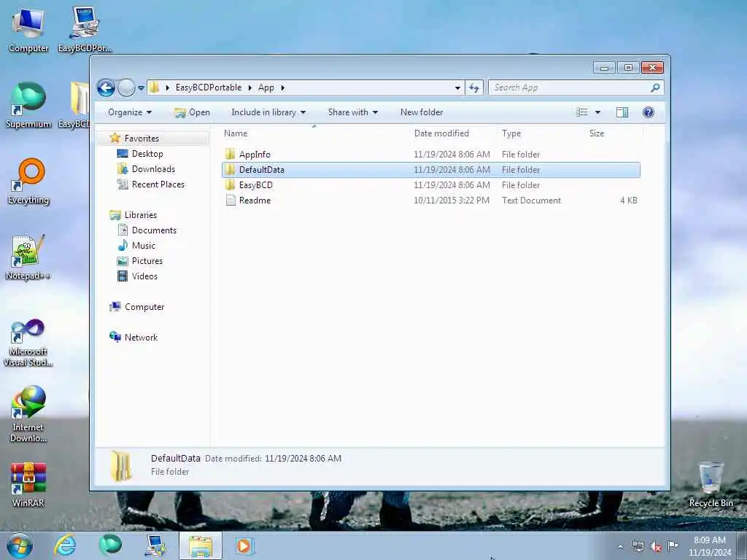Click the folder icon in the address bar

point(155,87)
